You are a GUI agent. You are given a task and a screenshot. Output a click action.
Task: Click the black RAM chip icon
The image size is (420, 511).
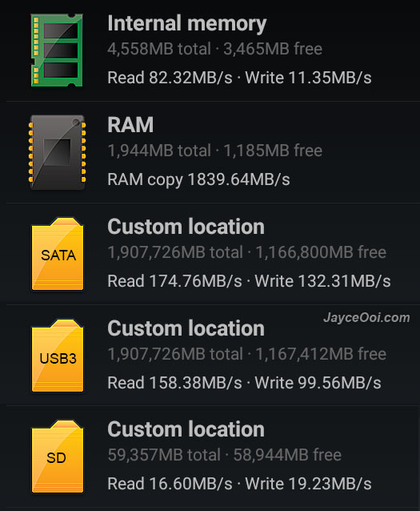pyautogui.click(x=58, y=152)
